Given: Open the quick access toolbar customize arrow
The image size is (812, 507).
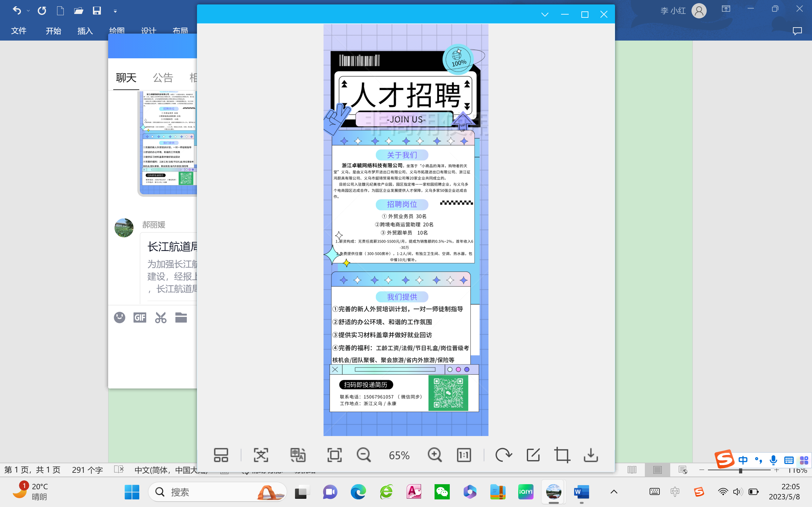Looking at the screenshot, I should coord(115,11).
